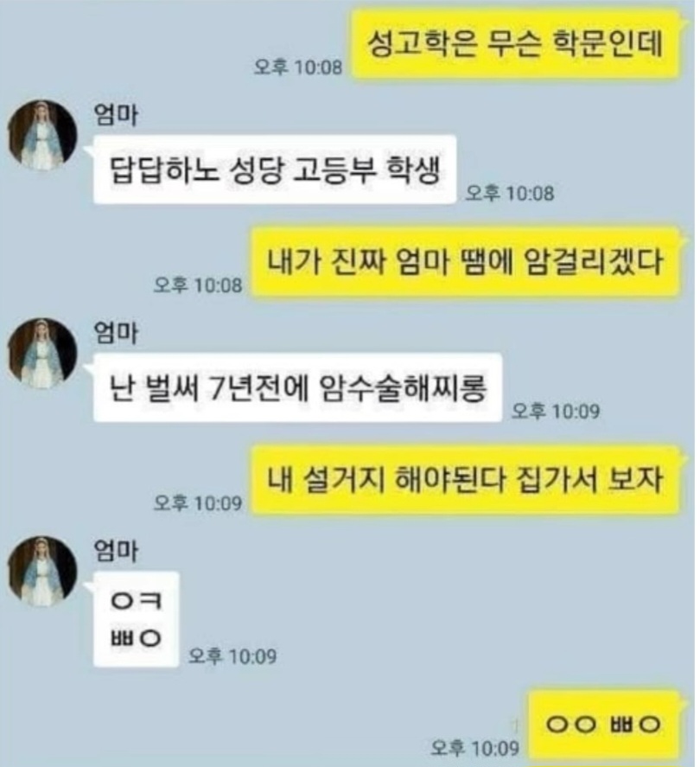Click the 오후 10:08 time next to 답답하노 message
700x767 pixels.
(x=509, y=193)
